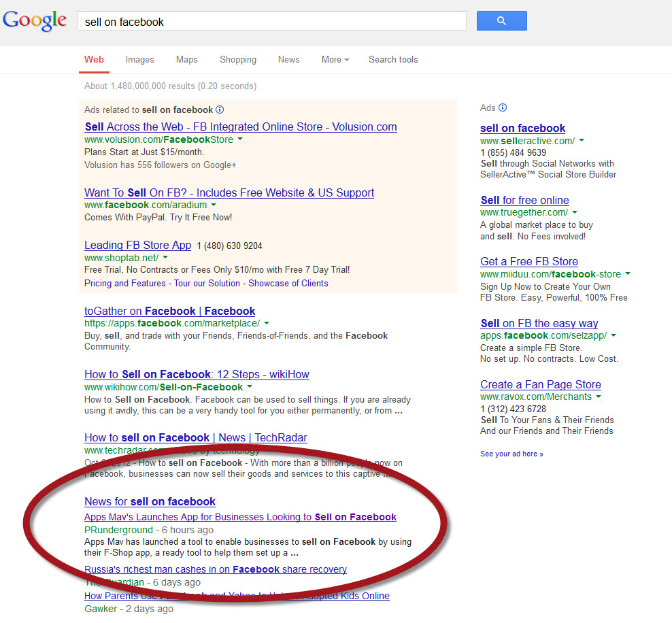
Task: Click 'About 1,480,000,000 results' stats text
Action: [170, 86]
